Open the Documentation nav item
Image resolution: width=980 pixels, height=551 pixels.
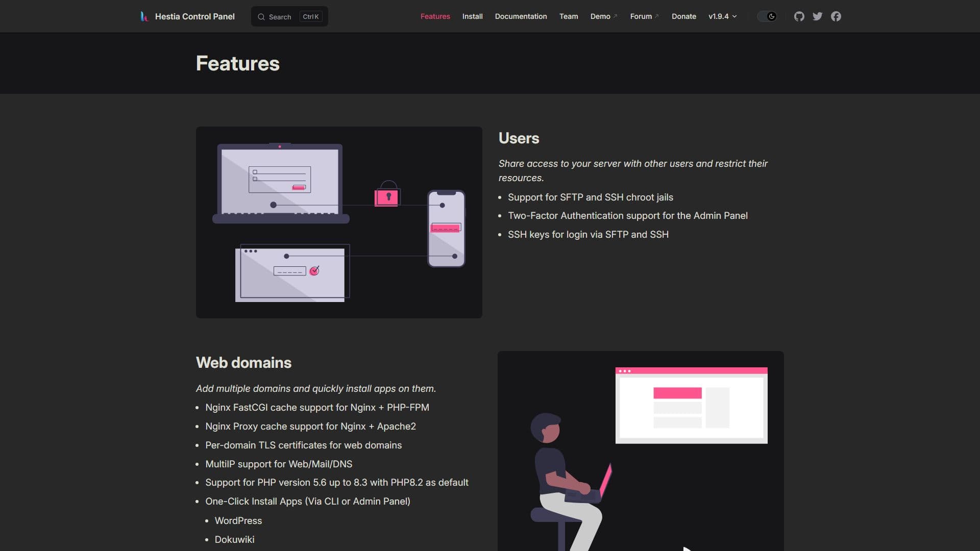click(521, 16)
